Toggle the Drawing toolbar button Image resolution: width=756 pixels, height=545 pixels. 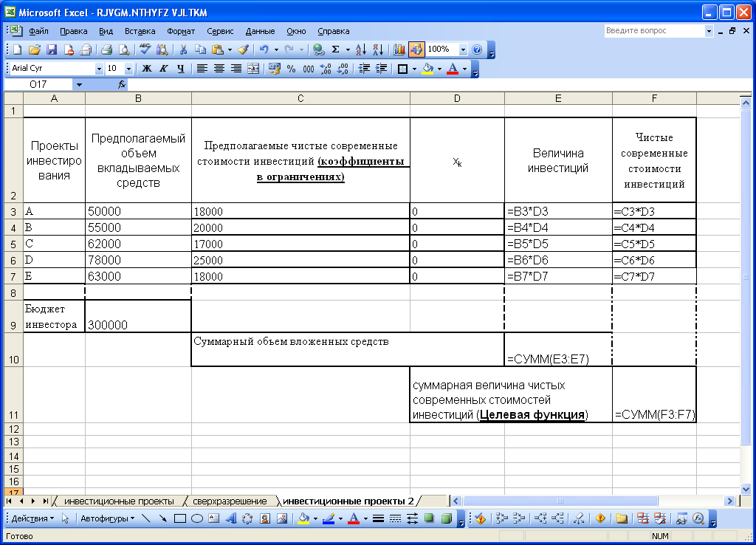tap(416, 49)
